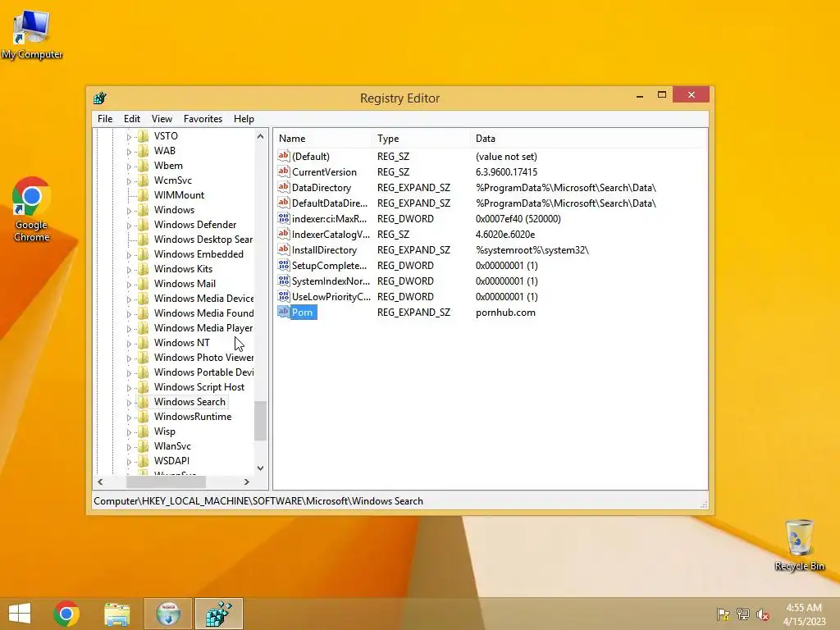Image resolution: width=840 pixels, height=630 pixels.
Task: Open the File menu
Action: point(105,119)
